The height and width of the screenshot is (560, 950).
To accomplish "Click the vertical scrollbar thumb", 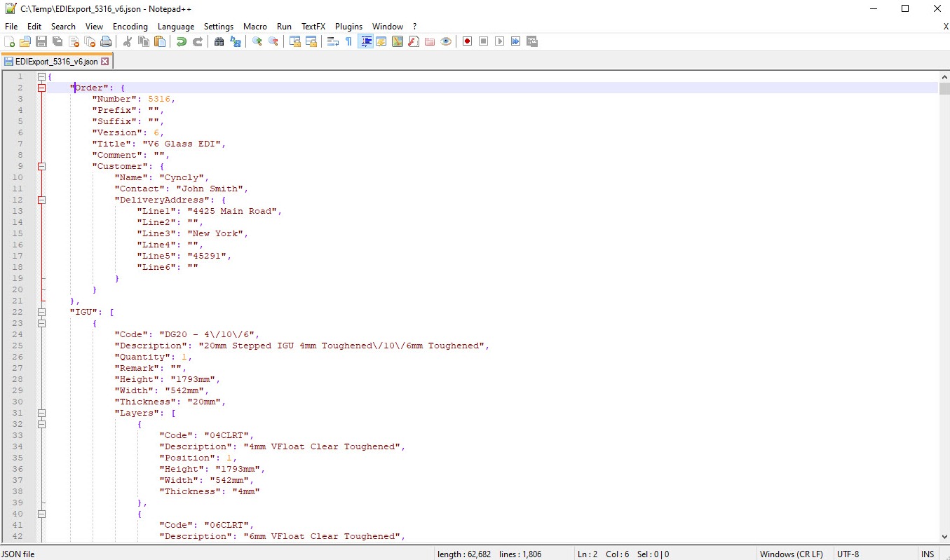I will tap(944, 89).
